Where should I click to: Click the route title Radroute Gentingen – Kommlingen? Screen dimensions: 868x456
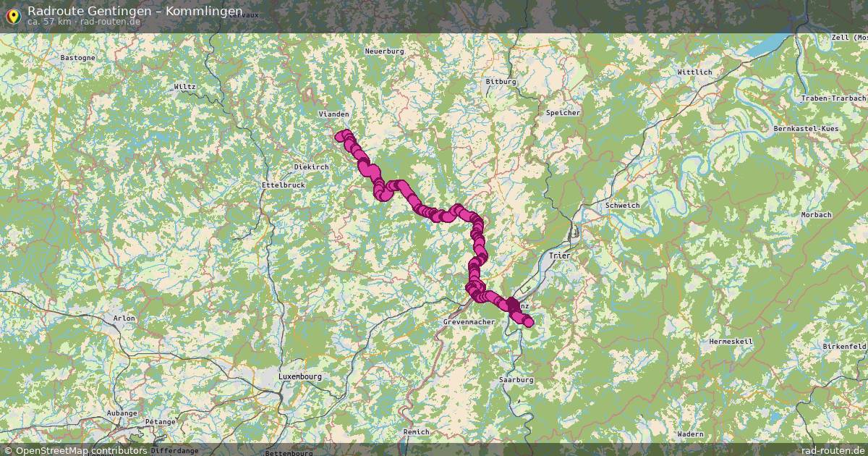pyautogui.click(x=135, y=10)
